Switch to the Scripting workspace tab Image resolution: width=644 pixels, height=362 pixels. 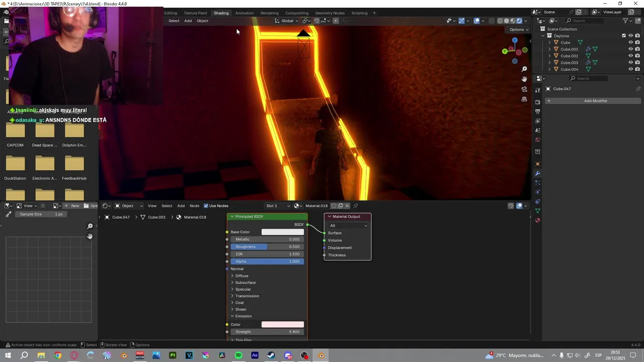359,13
